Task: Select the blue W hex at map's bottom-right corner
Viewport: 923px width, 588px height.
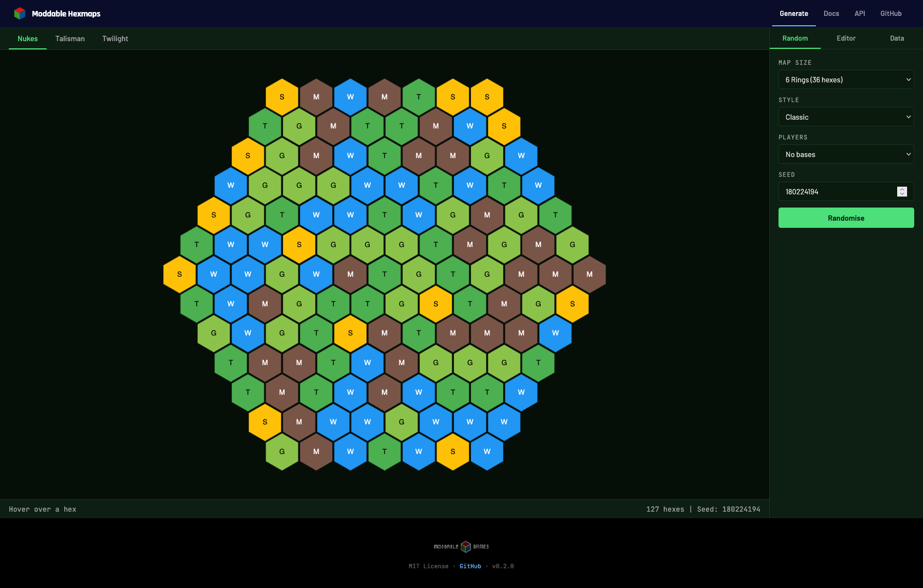Action: pyautogui.click(x=487, y=451)
